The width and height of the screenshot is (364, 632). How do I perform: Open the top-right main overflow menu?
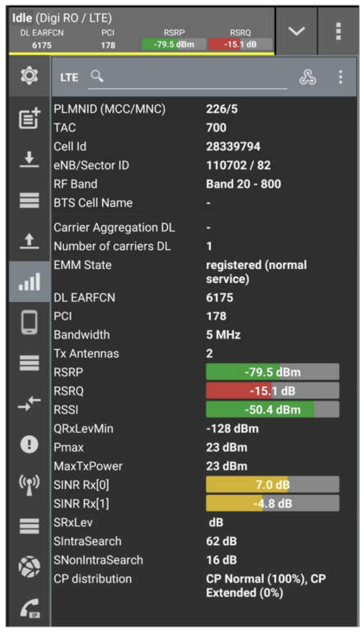click(338, 31)
